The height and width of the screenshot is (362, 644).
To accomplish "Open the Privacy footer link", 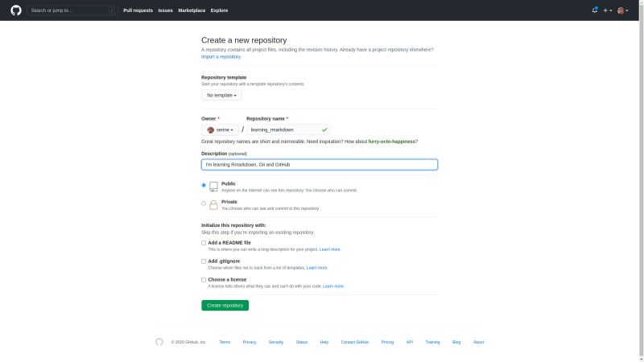I will [x=250, y=343].
